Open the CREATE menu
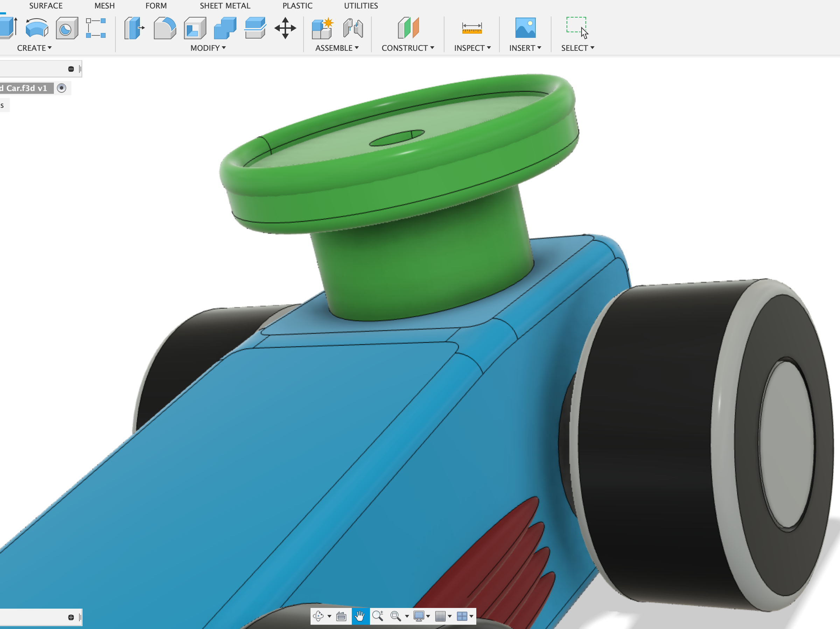 34,48
